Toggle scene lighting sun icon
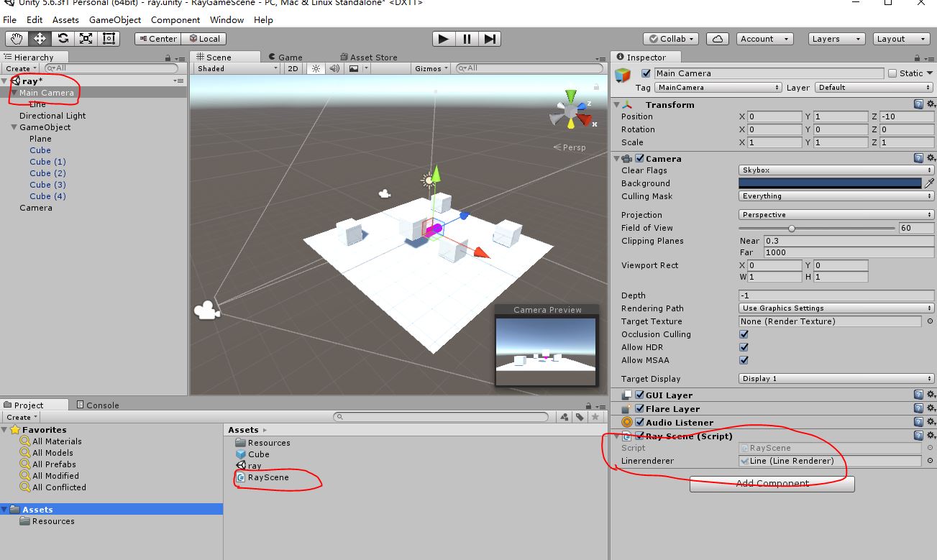This screenshot has width=937, height=560. pos(315,68)
